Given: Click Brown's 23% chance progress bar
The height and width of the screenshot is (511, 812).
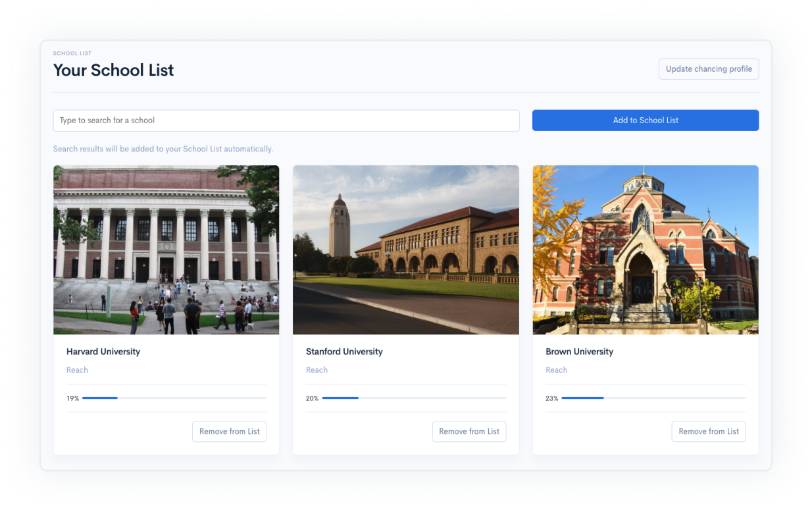Looking at the screenshot, I should pos(653,398).
